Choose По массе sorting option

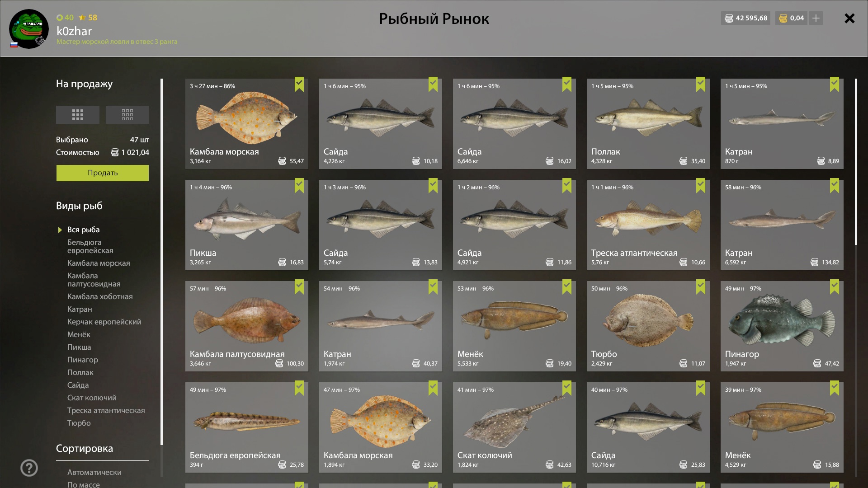click(84, 484)
